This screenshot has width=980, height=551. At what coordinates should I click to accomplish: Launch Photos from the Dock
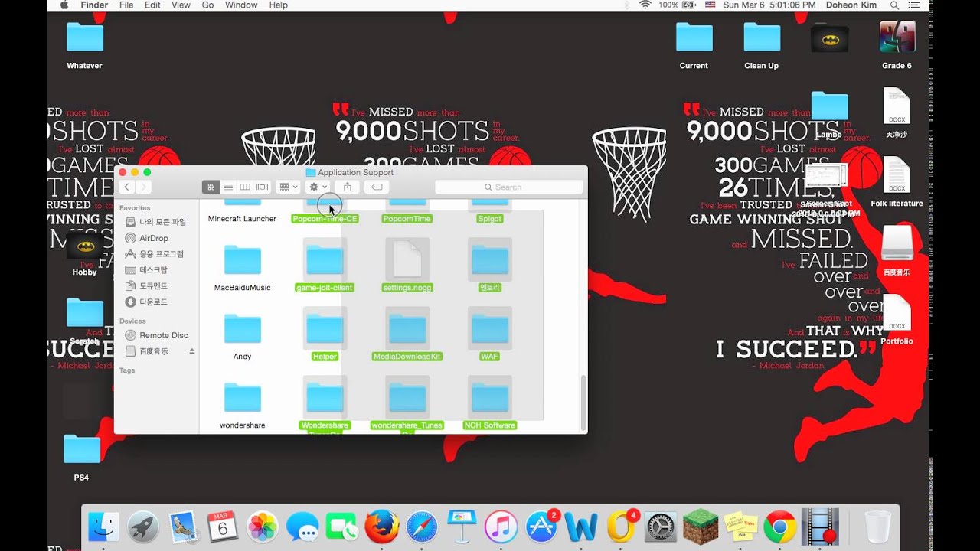coord(263,527)
